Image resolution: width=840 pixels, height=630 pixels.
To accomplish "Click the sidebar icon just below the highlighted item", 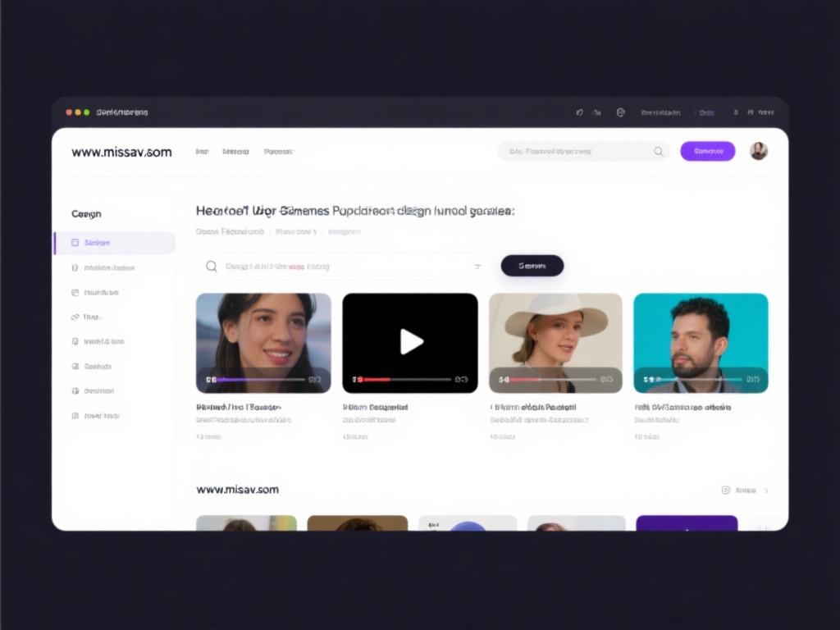I will point(75,267).
